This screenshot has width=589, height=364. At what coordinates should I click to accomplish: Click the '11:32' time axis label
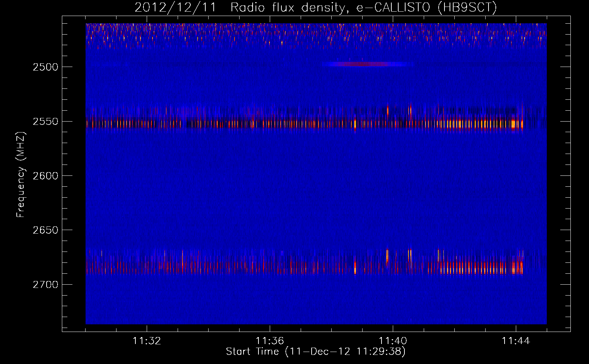tap(147, 341)
